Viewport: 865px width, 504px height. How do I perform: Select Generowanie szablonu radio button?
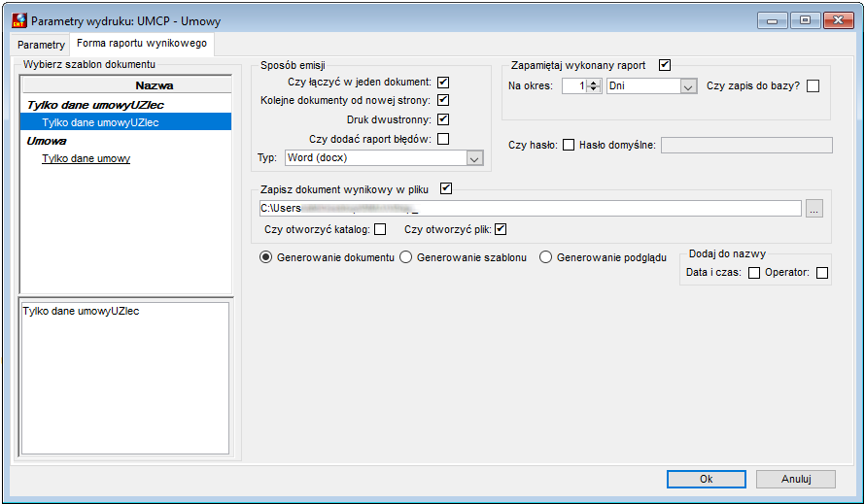click(x=406, y=257)
